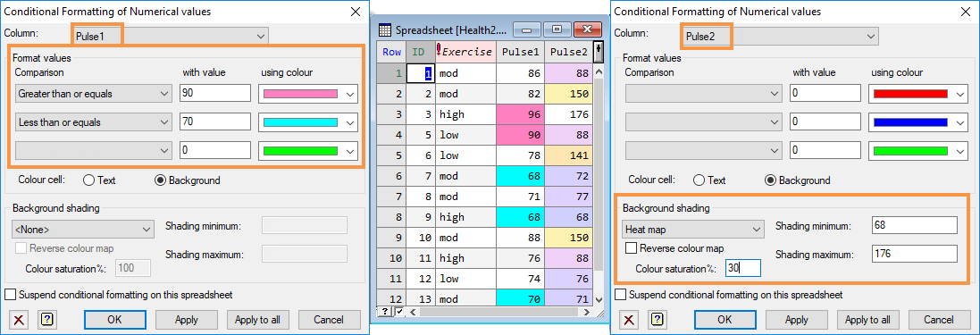The height and width of the screenshot is (335, 980).
Task: Click Row header cell in spreadsheet
Action: pos(392,52)
